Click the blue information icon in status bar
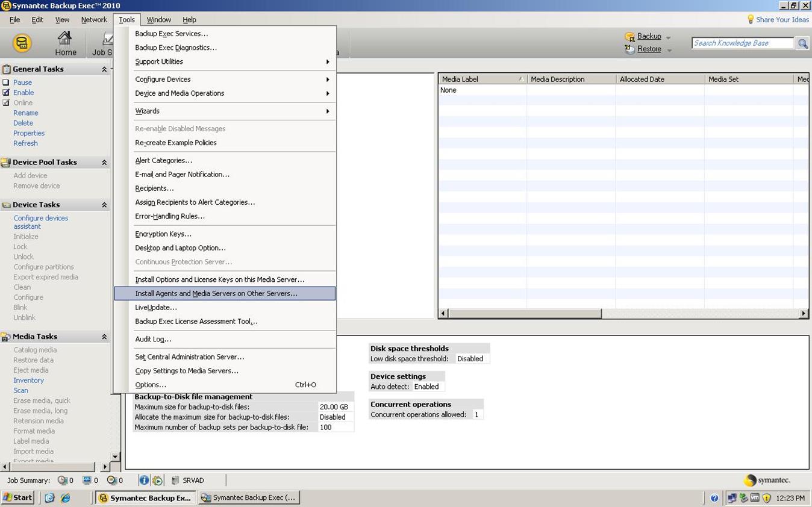 click(144, 481)
